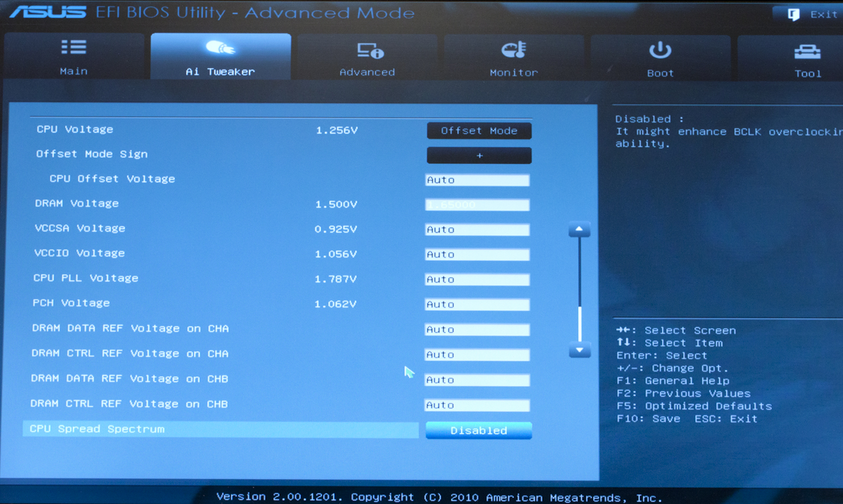The image size is (843, 504).
Task: Select the DRAM Voltage label
Action: coord(77,203)
